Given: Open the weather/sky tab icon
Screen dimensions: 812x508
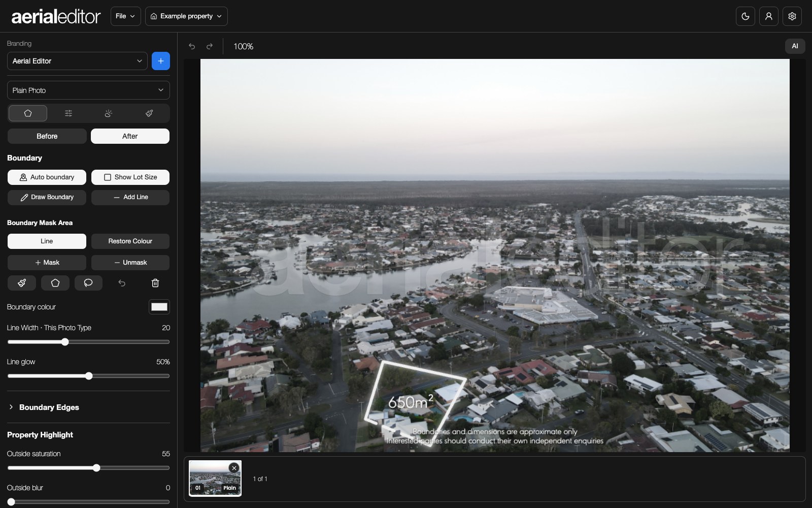Looking at the screenshot, I should (x=109, y=113).
